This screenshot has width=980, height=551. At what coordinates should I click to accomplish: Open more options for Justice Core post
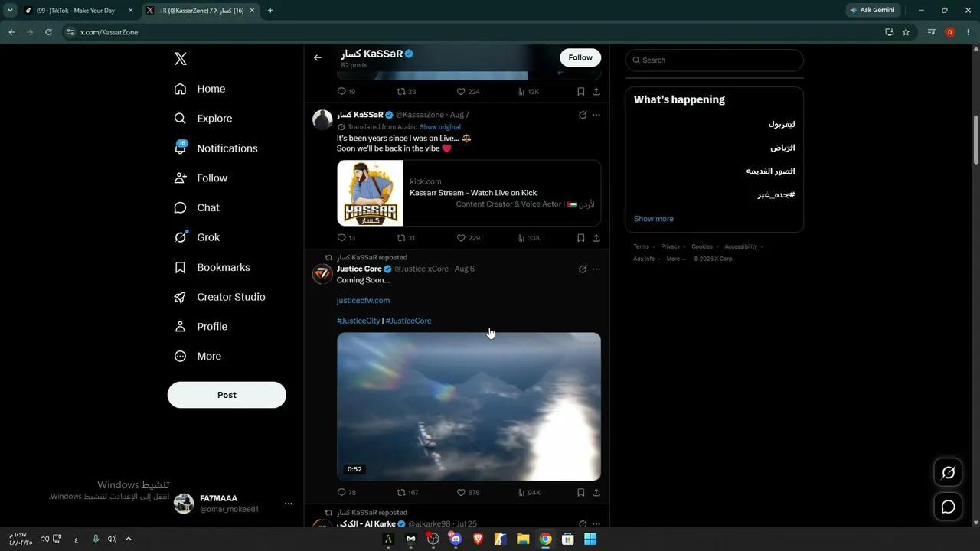596,269
